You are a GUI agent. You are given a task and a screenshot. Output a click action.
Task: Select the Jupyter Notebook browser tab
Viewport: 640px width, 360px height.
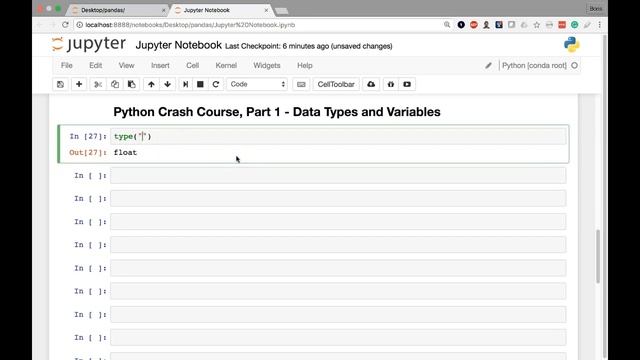(220, 10)
